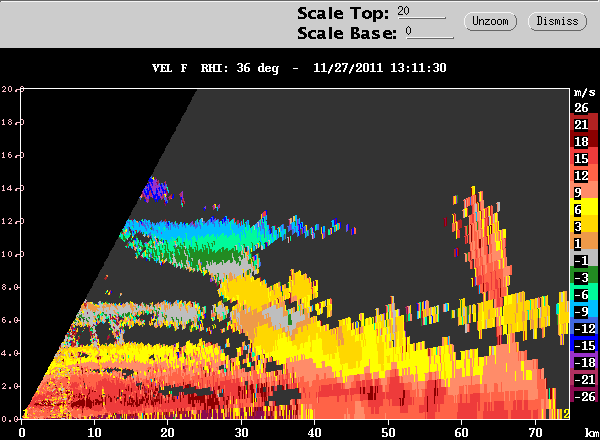Click the 10.0 km height axis tick
Viewport: 600px width, 440px height.
[13, 254]
